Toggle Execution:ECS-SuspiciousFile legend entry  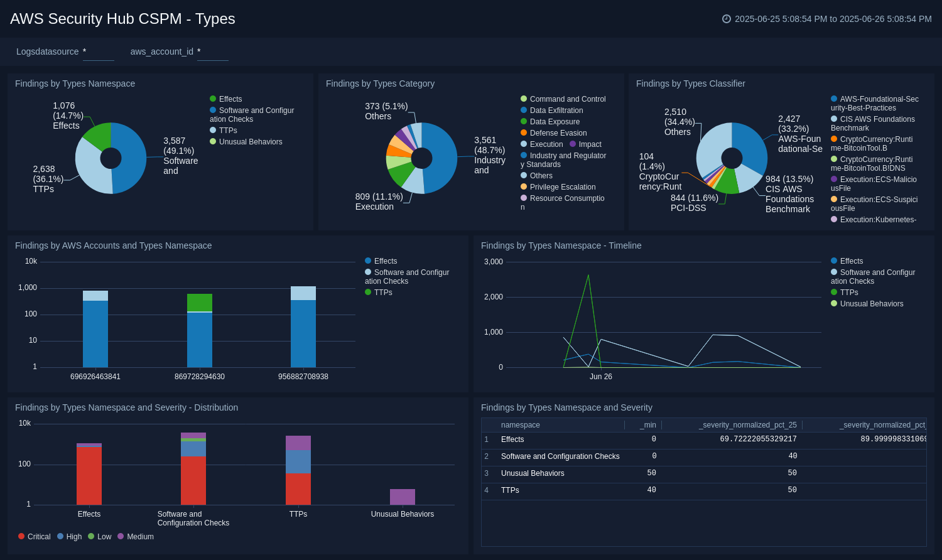click(x=874, y=204)
